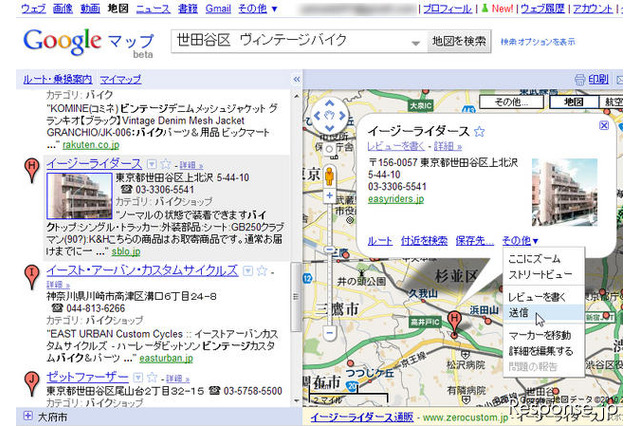Star イージーライダース in results list
Image resolution: width=640 pixels, height=426 pixels.
click(x=165, y=164)
